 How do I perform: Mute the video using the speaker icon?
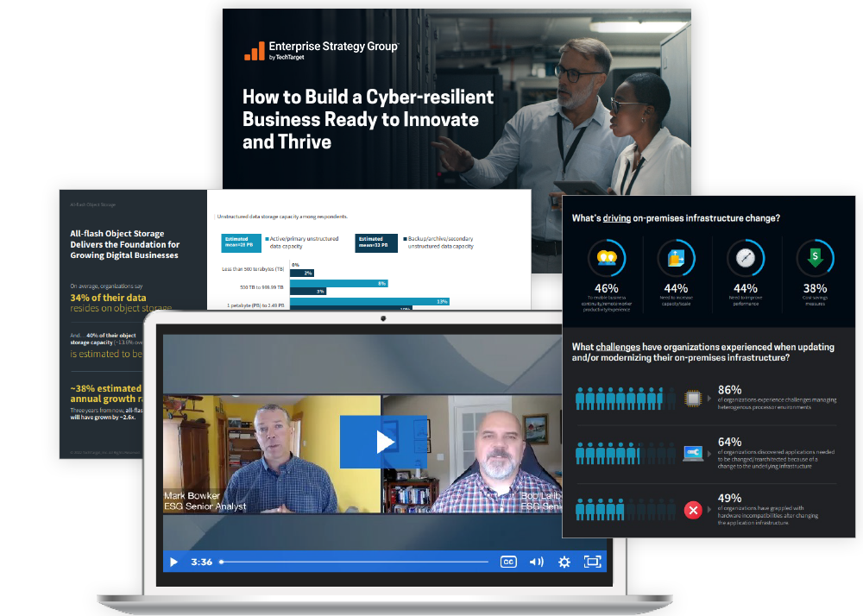536,562
